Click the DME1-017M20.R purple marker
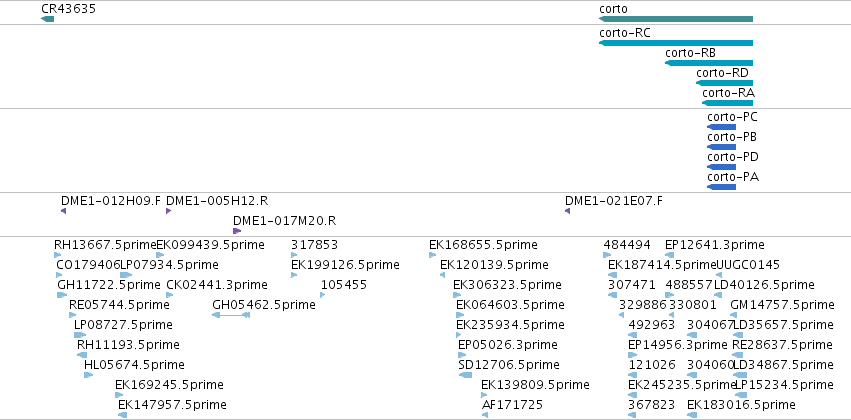Image resolution: width=851 pixels, height=420 pixels. [x=237, y=231]
